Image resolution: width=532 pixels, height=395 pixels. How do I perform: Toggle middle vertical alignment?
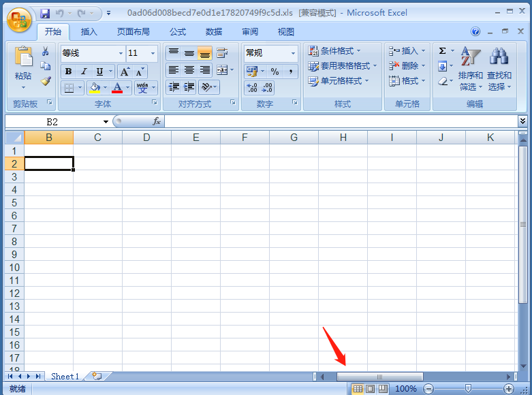[189, 53]
